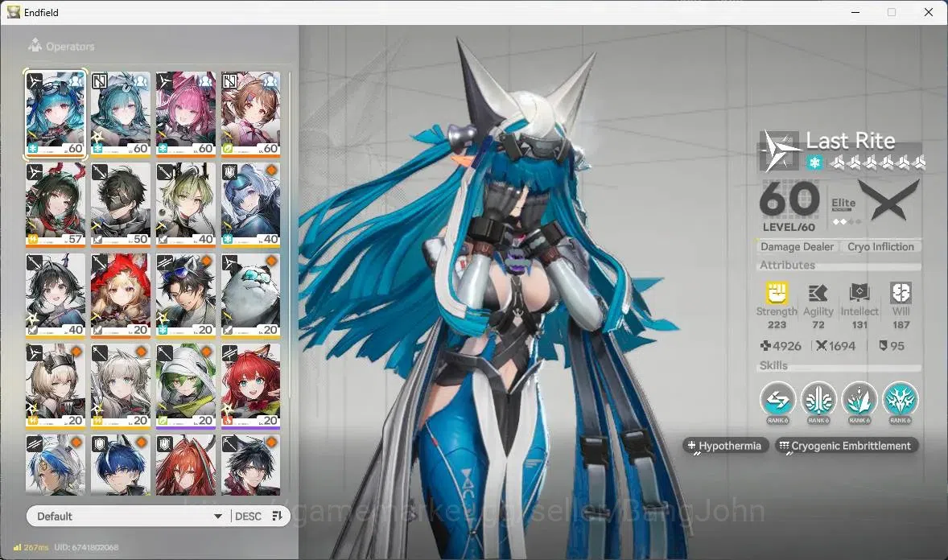Click the Endfield window title icon

click(x=14, y=12)
